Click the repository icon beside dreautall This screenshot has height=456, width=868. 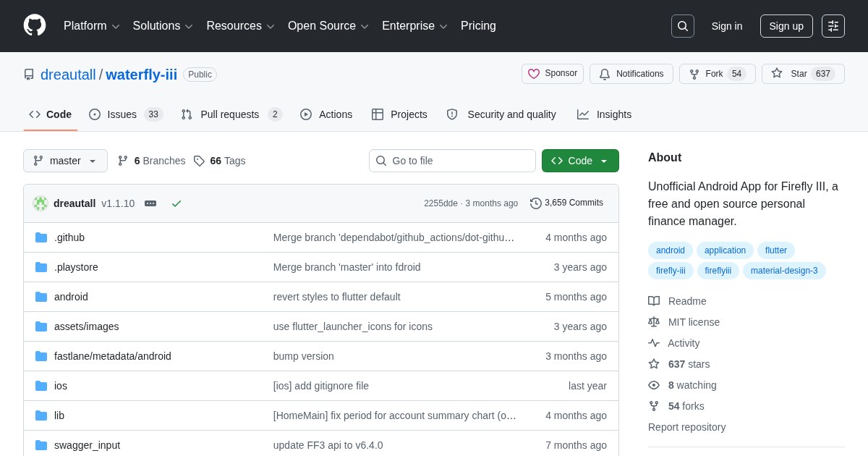point(29,75)
